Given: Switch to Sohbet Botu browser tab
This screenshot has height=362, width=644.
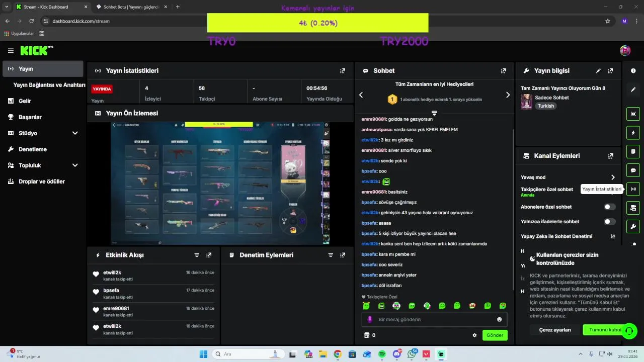Looking at the screenshot, I should [132, 7].
